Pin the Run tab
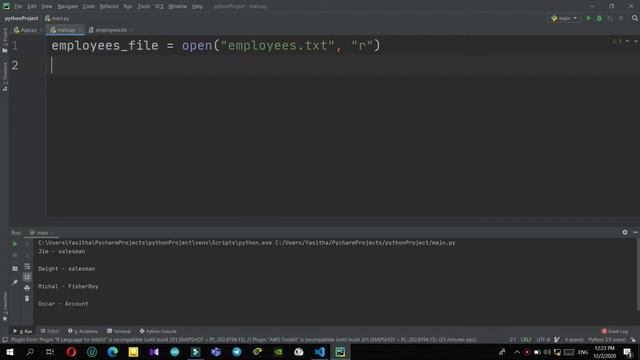640x360 pixels. click(x=15, y=282)
